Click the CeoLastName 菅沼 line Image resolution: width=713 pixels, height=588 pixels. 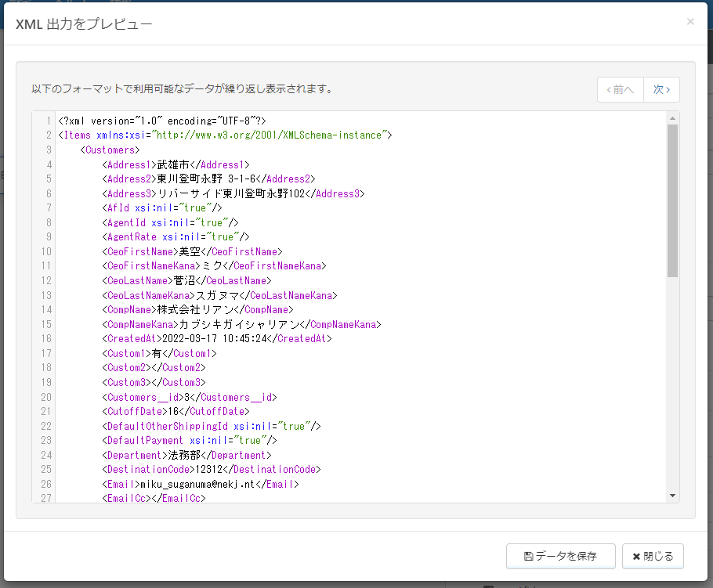point(187,281)
